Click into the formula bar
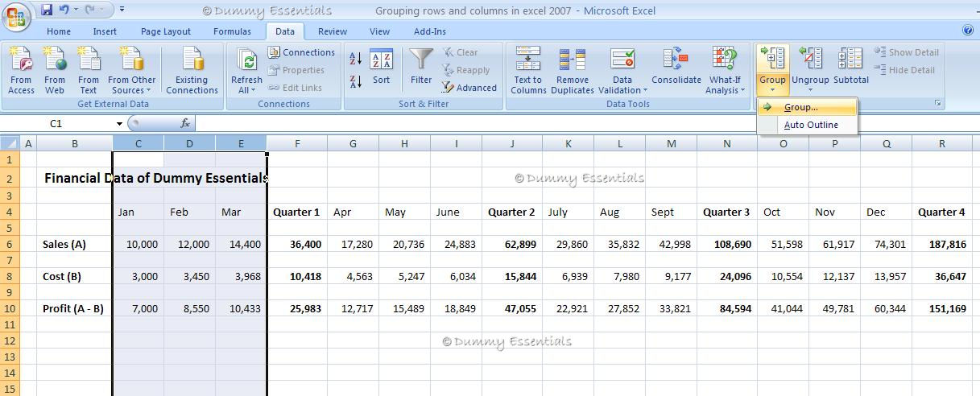This screenshot has height=396, width=980. 587,124
